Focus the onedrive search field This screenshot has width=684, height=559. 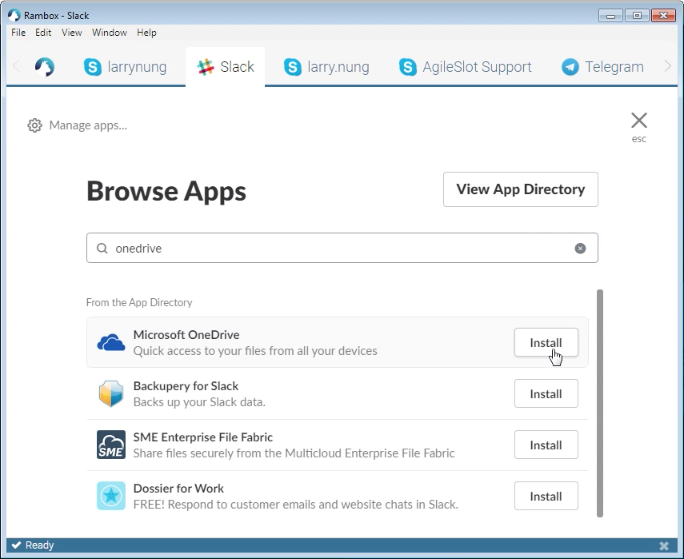pyautogui.click(x=342, y=248)
